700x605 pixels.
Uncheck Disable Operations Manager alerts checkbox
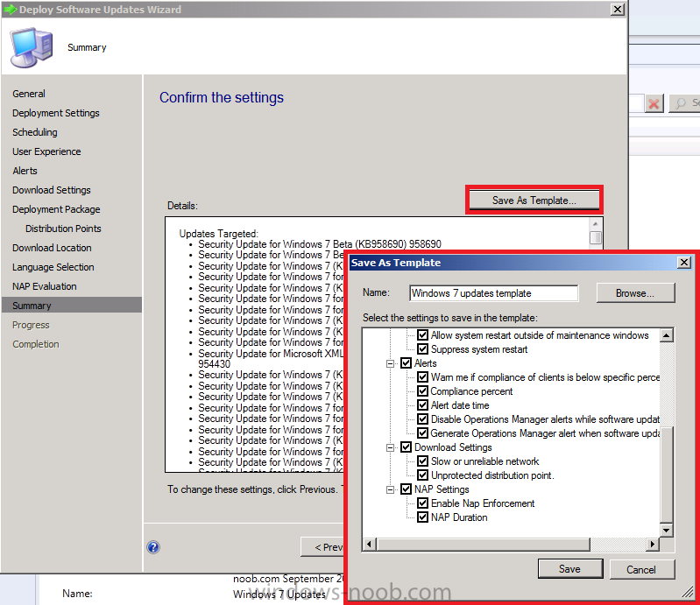(x=423, y=419)
